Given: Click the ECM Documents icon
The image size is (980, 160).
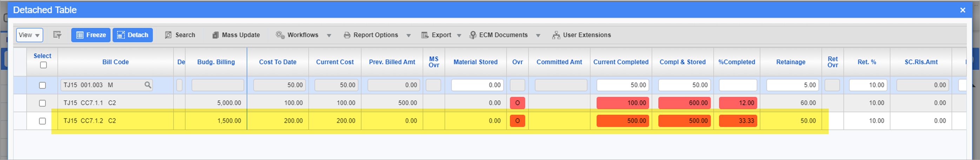Looking at the screenshot, I should (x=473, y=35).
